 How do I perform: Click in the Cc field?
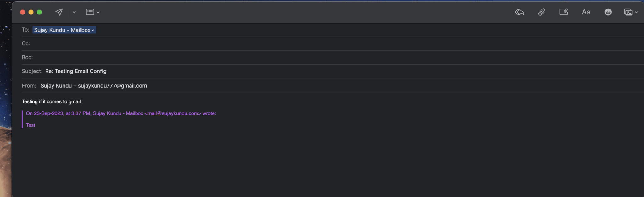(x=189, y=43)
